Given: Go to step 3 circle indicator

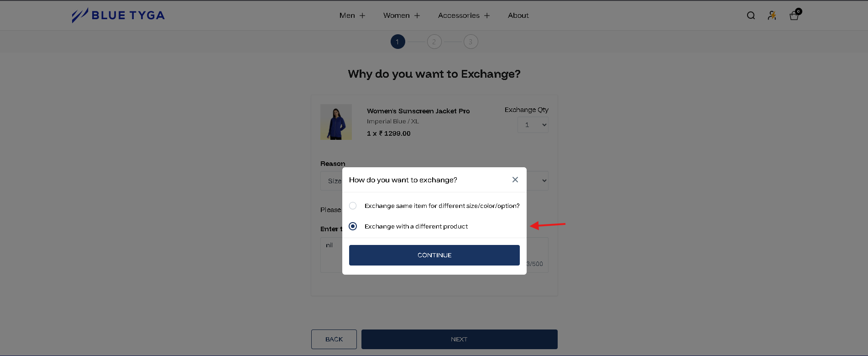Looking at the screenshot, I should [471, 42].
